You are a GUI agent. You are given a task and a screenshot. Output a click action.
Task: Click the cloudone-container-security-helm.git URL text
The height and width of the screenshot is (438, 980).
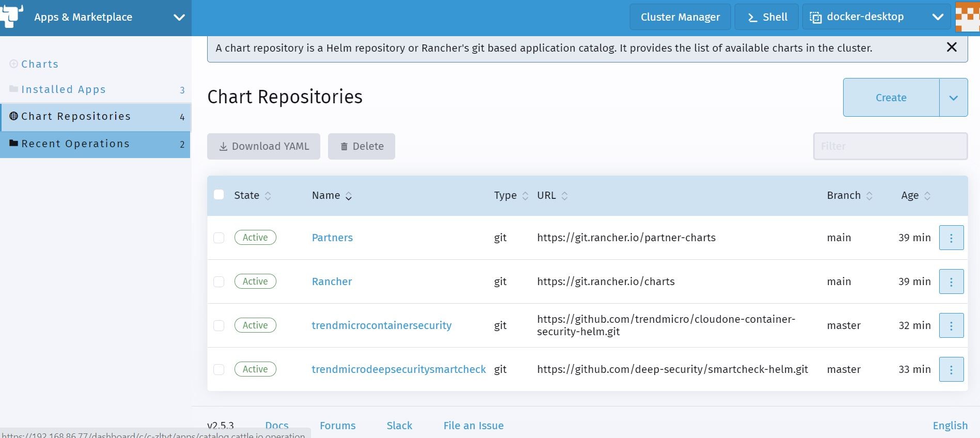click(666, 325)
